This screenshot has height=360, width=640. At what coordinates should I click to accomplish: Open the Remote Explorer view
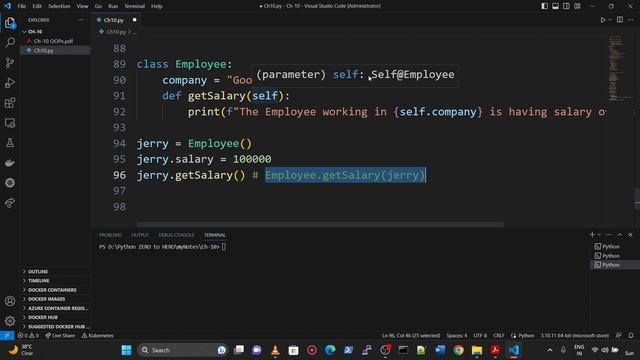pyautogui.click(x=10, y=123)
